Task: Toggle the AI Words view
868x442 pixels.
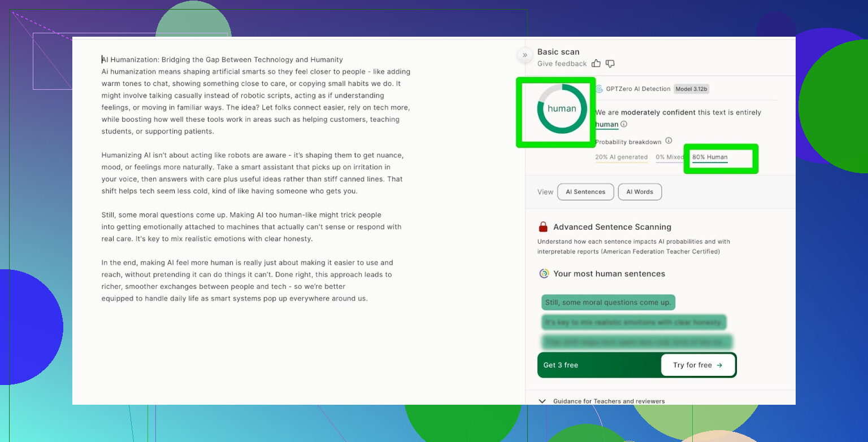Action: 640,192
